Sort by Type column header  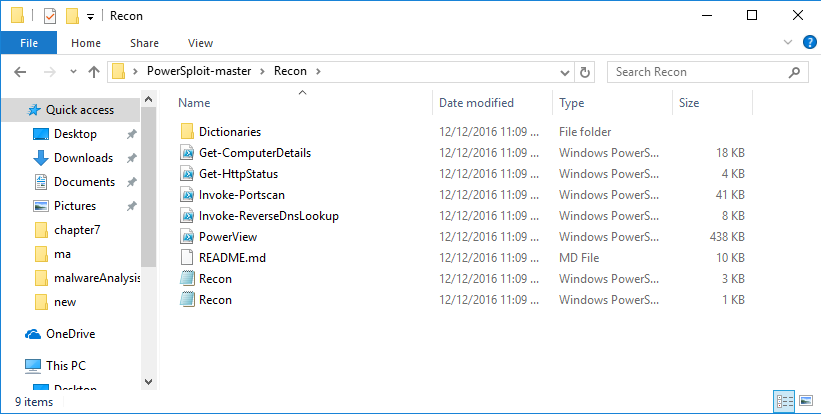[571, 103]
